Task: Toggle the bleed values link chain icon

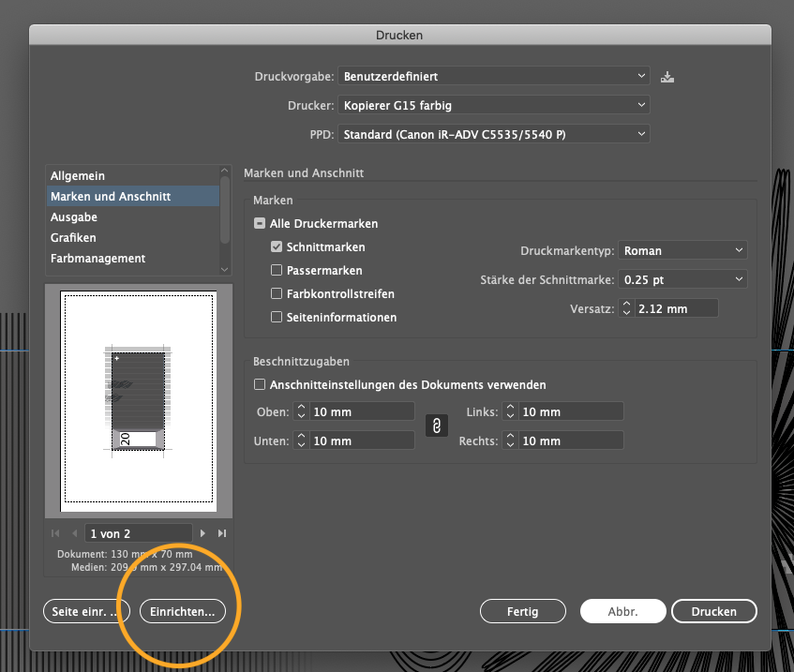Action: [436, 426]
